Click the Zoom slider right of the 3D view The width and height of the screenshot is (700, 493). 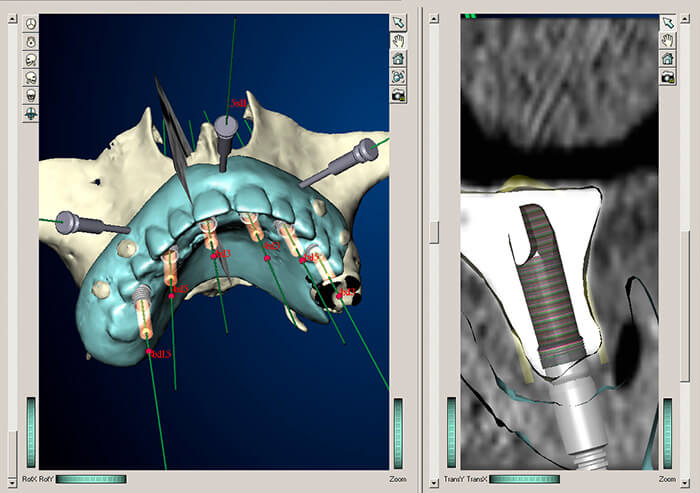coord(398,432)
